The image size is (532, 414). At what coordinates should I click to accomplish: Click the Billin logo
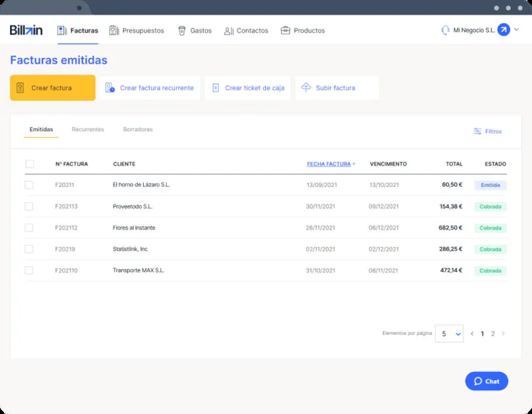coord(26,30)
